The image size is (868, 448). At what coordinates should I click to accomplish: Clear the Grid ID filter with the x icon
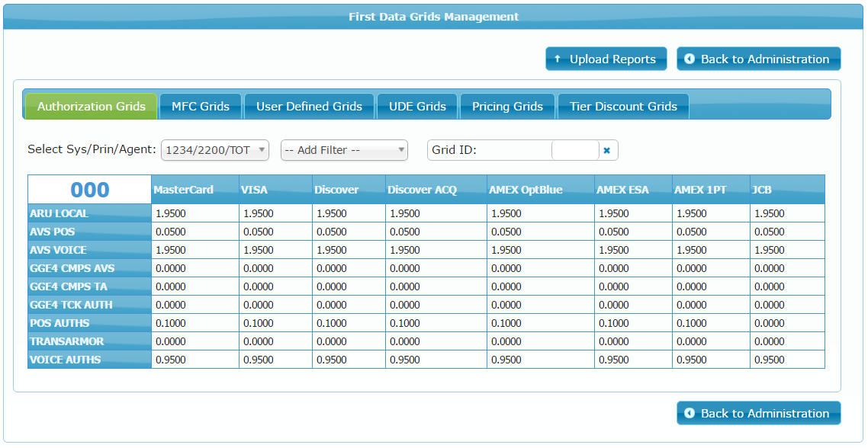pos(606,150)
